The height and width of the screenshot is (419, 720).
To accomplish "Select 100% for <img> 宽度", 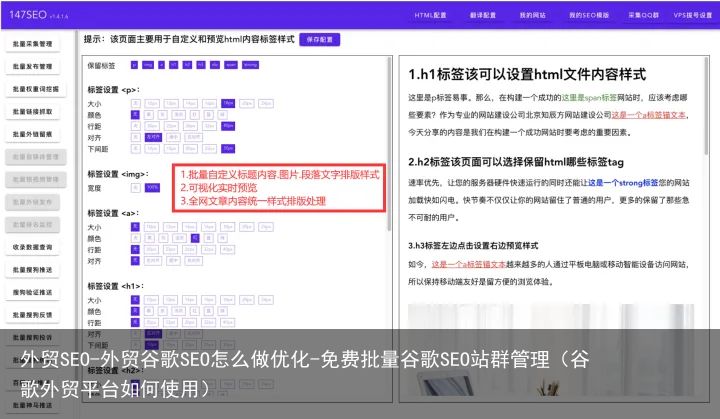I will click(x=152, y=187).
